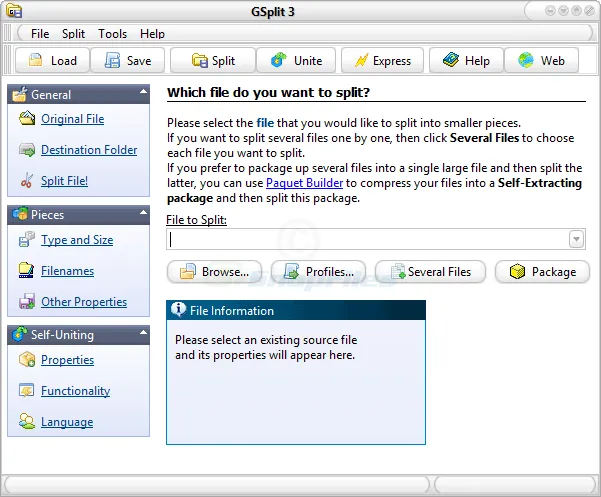The width and height of the screenshot is (601, 497).
Task: Click the Other Properties icon
Action: tap(27, 301)
